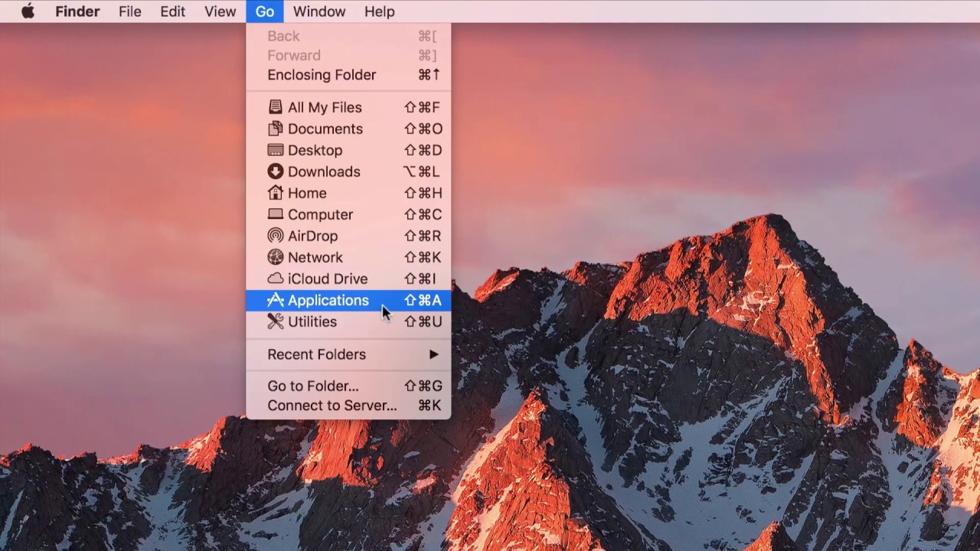
Task: Select the Documents page icon
Action: point(275,129)
